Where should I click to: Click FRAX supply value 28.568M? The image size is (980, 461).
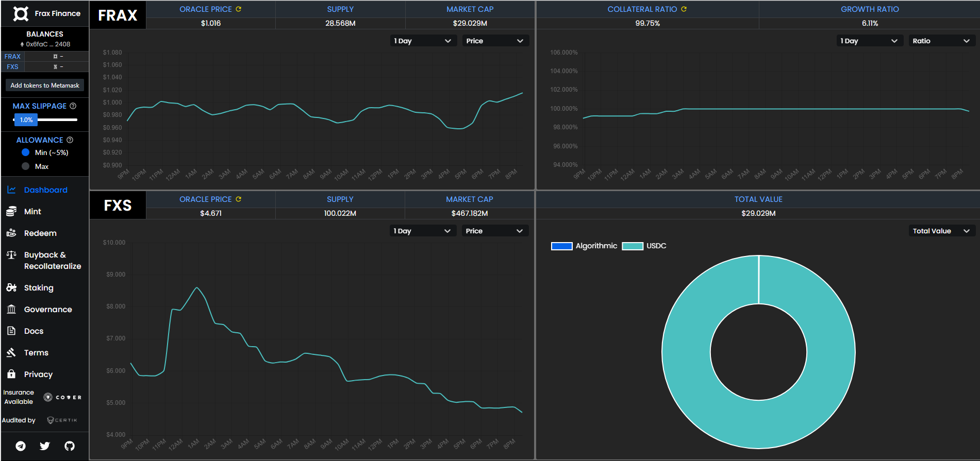(x=340, y=23)
